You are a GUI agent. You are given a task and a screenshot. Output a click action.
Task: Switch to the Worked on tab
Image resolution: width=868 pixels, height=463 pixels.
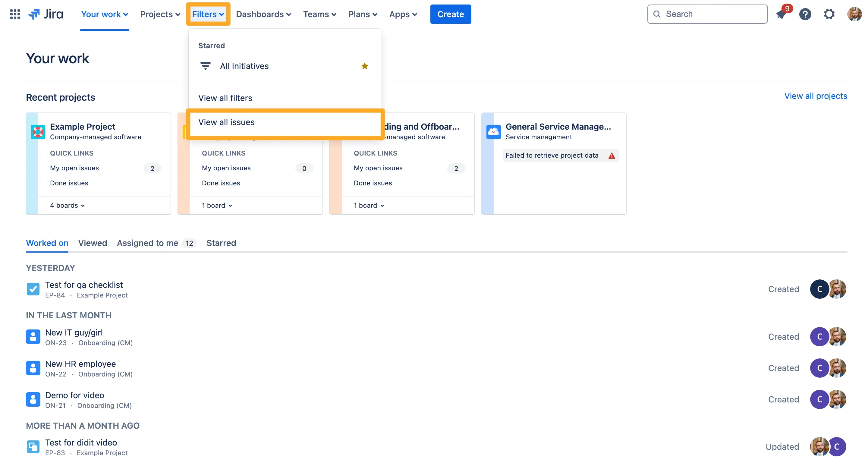click(47, 243)
